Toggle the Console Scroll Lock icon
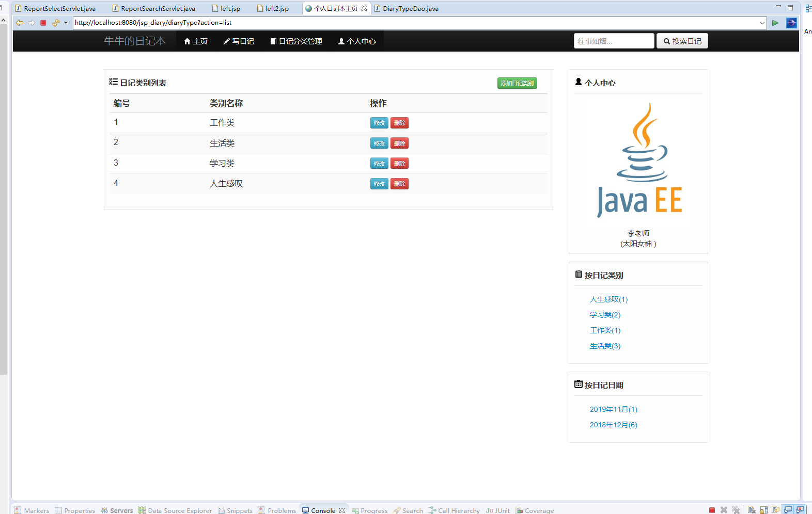This screenshot has width=812, height=514. tap(763, 510)
